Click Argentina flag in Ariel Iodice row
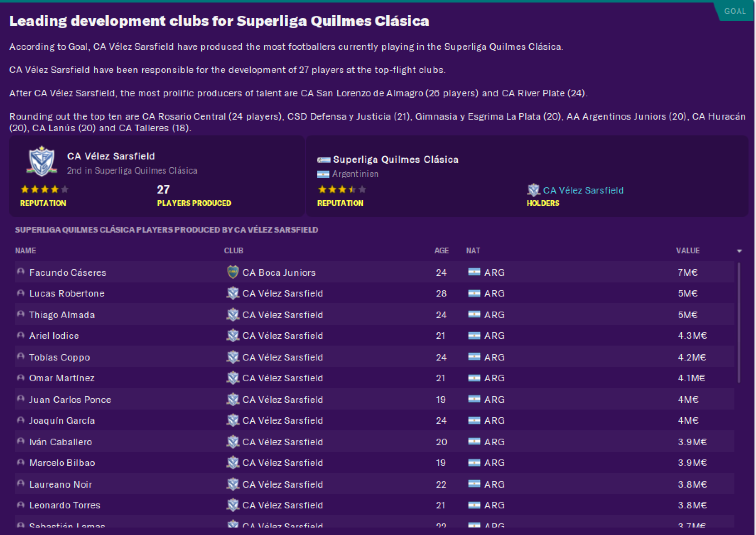This screenshot has height=535, width=756. click(x=474, y=336)
